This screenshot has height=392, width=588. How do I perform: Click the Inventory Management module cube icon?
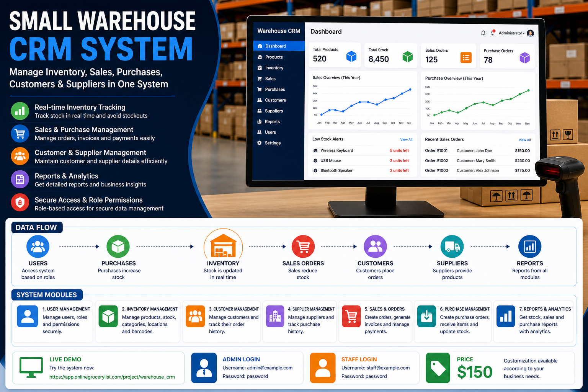coord(108,316)
